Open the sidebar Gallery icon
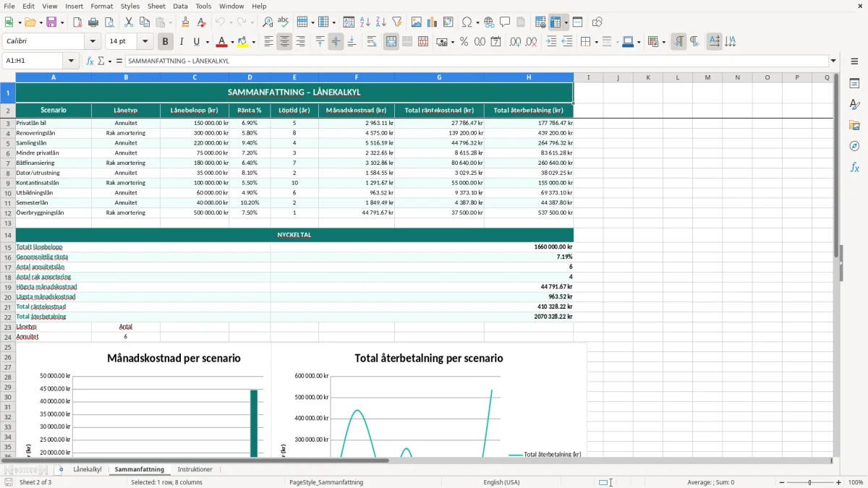This screenshot has height=488, width=868. (854, 125)
